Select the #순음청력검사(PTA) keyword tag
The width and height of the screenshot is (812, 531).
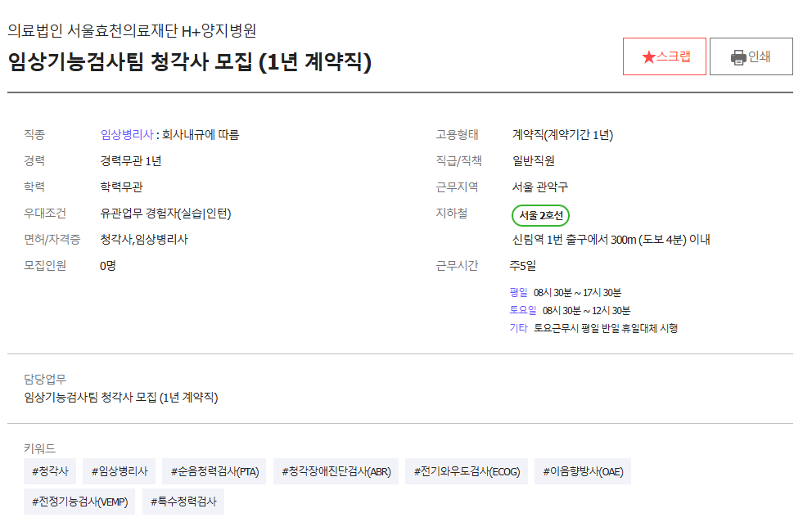click(x=214, y=471)
